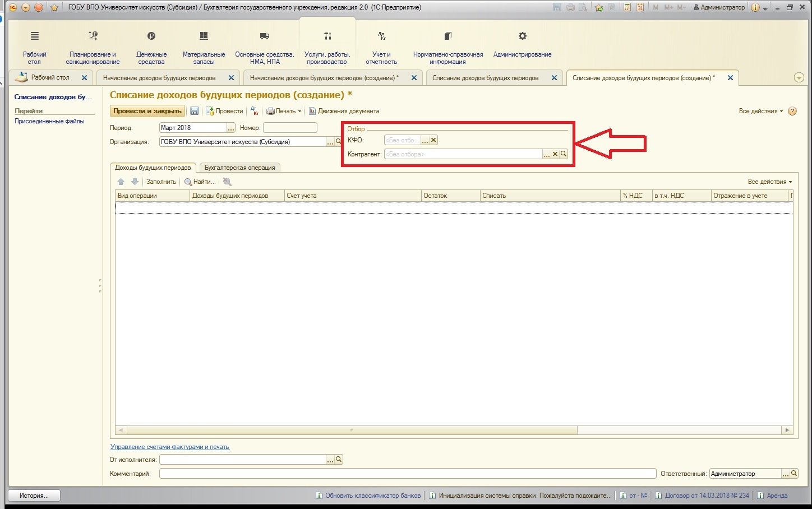Click Заполнить button
The height and width of the screenshot is (509, 812).
click(161, 182)
